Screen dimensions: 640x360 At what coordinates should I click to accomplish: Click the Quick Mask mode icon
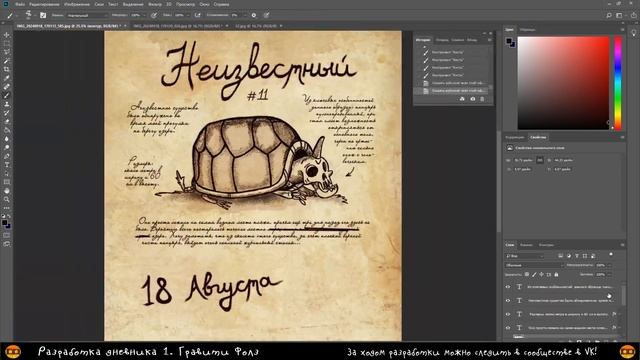click(x=7, y=235)
